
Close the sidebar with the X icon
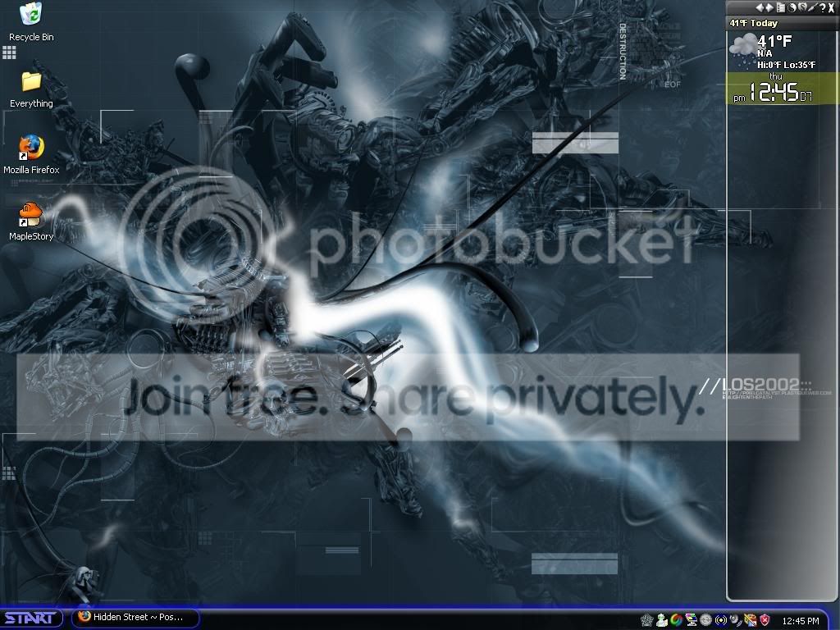[x=832, y=7]
